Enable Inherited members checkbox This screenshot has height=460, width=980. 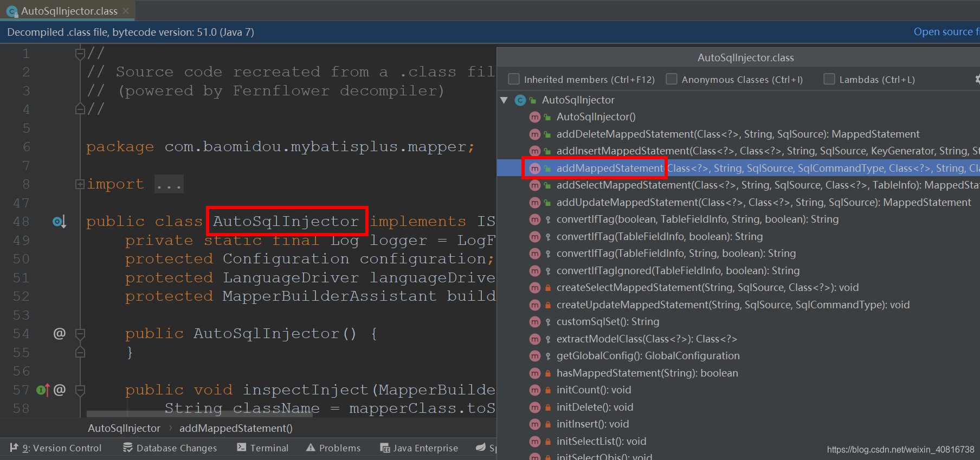point(514,79)
